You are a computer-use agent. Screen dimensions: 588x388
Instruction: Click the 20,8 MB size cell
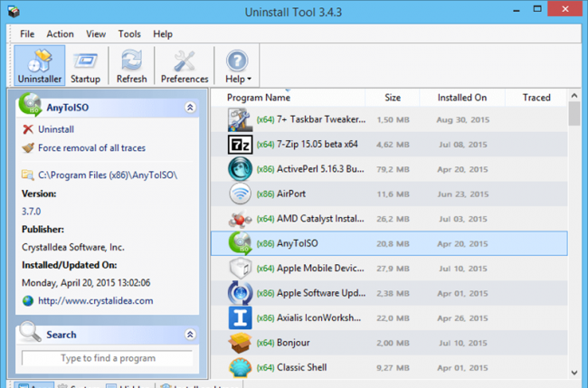(x=393, y=243)
